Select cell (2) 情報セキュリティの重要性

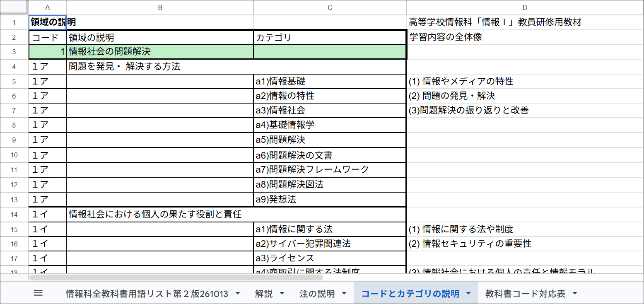click(525, 244)
